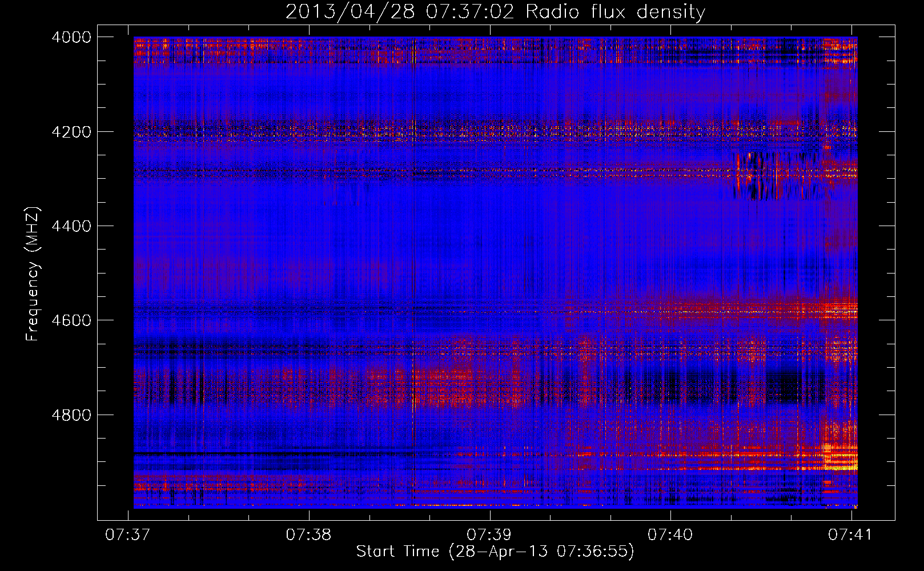Click the "Frequency (MHZ)" axis label
This screenshot has width=924, height=571.
[x=33, y=274]
